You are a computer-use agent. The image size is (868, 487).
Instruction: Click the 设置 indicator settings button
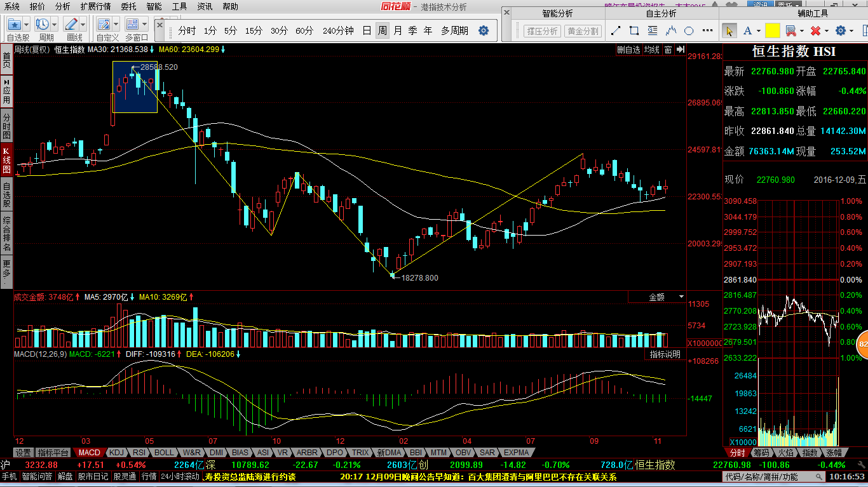click(x=24, y=453)
